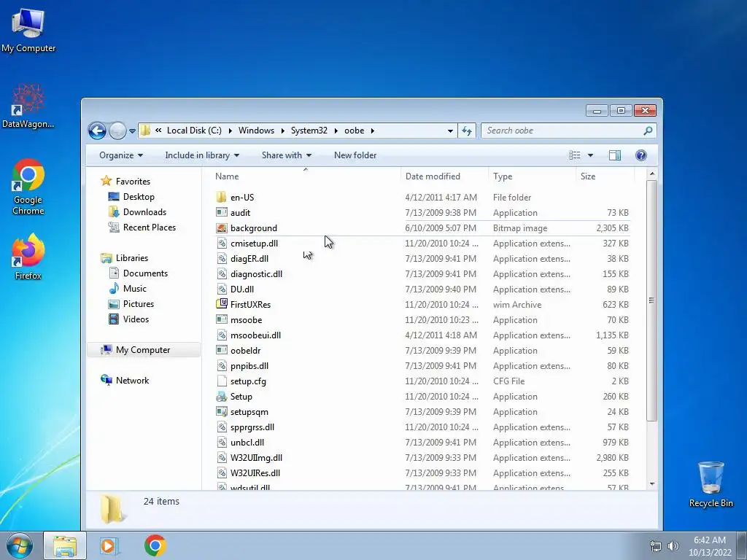
Task: Click the Change your view icon
Action: [575, 155]
